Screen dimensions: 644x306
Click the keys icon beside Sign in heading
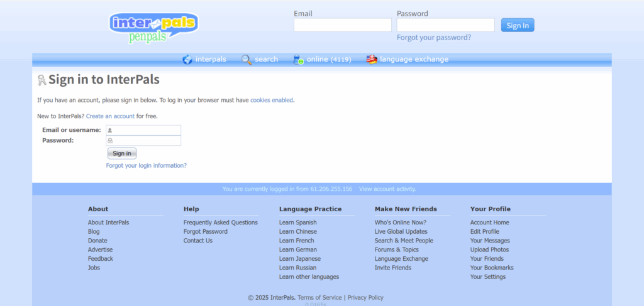[42, 80]
